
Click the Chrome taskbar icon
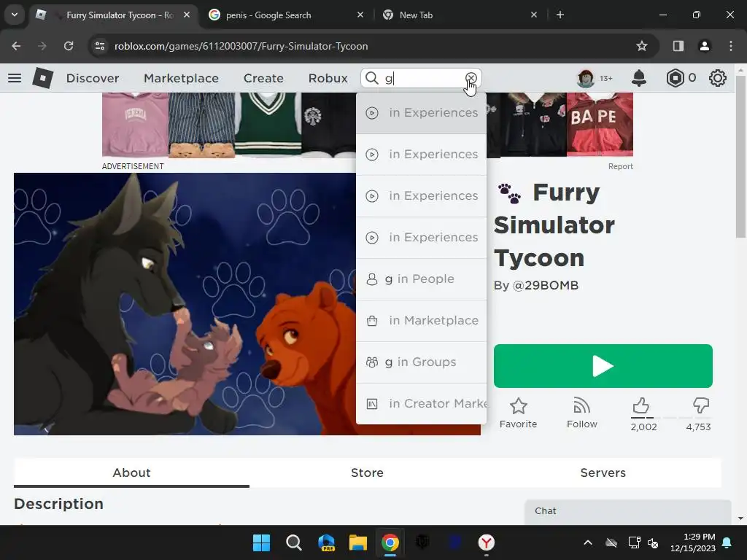tap(390, 542)
